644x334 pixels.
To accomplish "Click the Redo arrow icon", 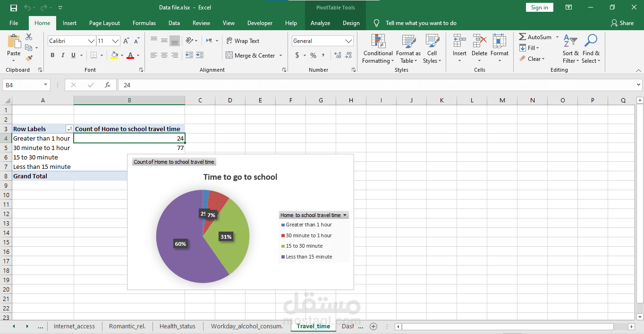I will click(44, 8).
